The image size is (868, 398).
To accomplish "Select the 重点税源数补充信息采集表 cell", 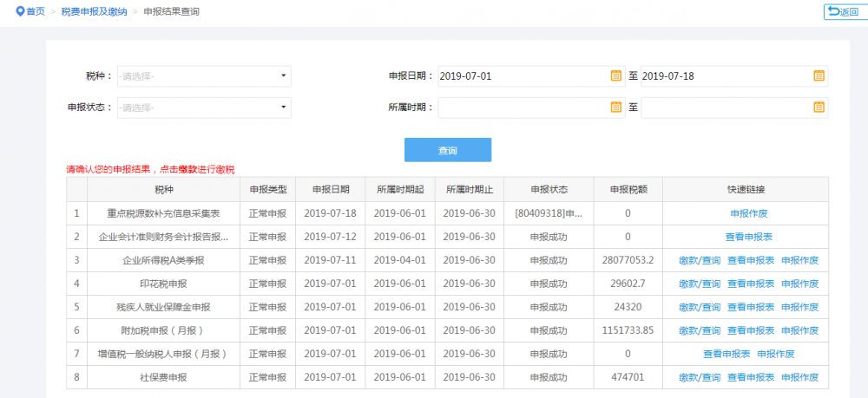I will coord(163,213).
